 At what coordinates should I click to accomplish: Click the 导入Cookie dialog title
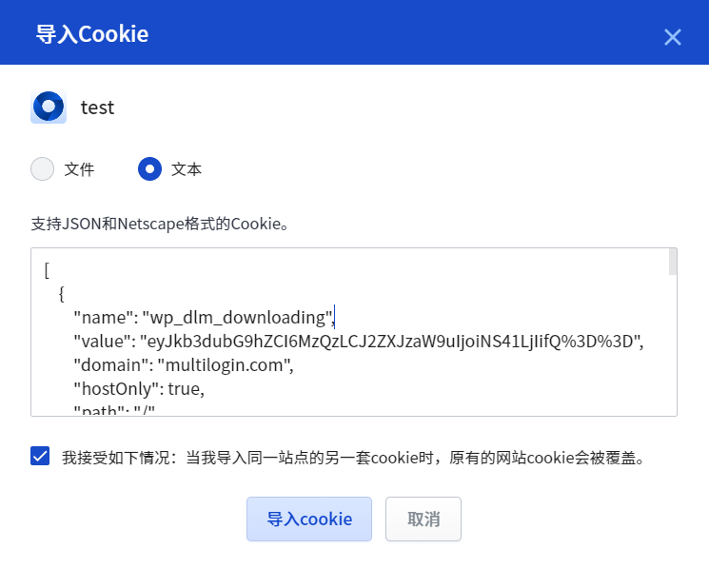click(92, 34)
